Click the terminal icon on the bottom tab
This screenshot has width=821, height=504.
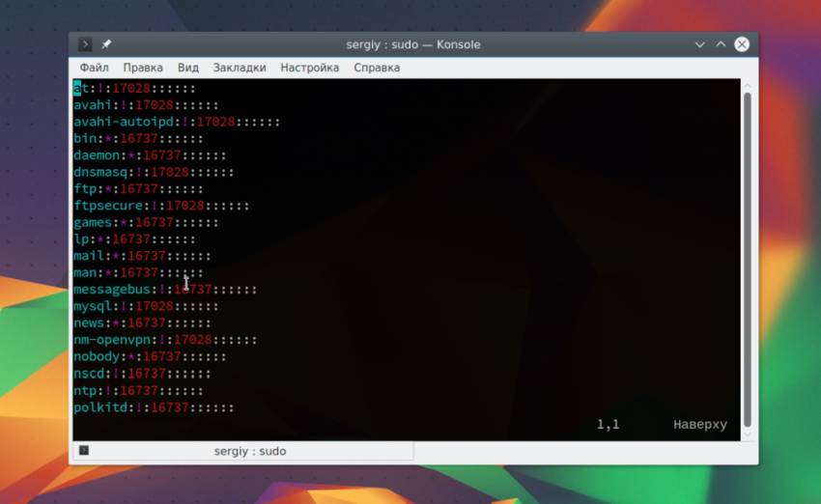[84, 451]
